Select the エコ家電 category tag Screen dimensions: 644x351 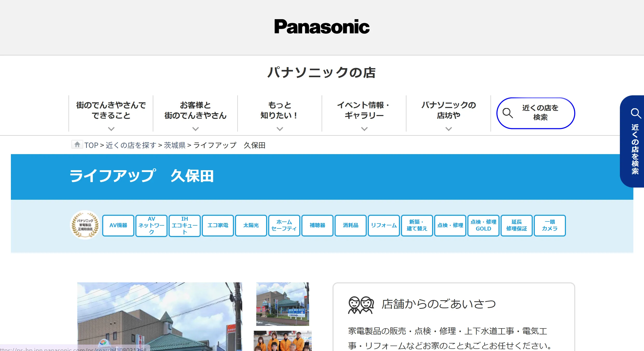[218, 225]
